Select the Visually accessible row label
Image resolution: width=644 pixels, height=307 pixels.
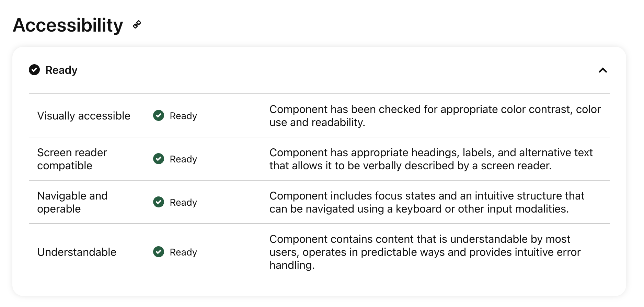click(x=84, y=116)
